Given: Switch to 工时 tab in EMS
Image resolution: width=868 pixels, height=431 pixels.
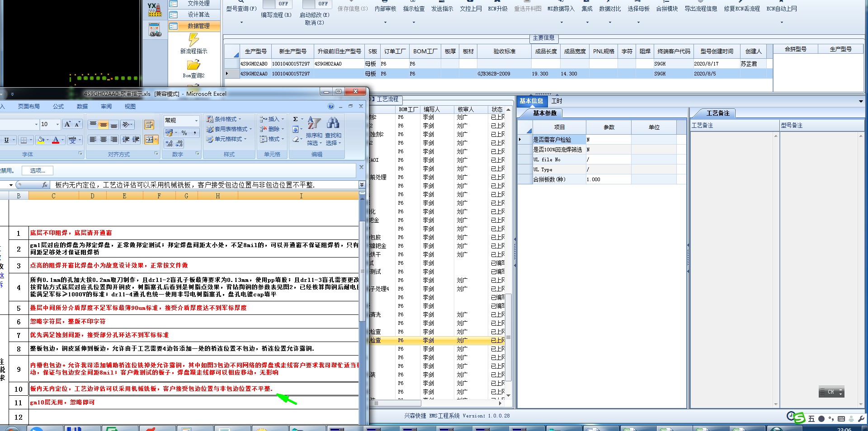Looking at the screenshot, I should click(557, 101).
